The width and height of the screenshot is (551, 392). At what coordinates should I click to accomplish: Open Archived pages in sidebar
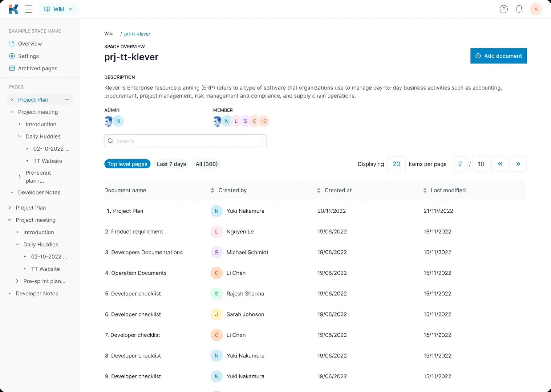coord(37,68)
